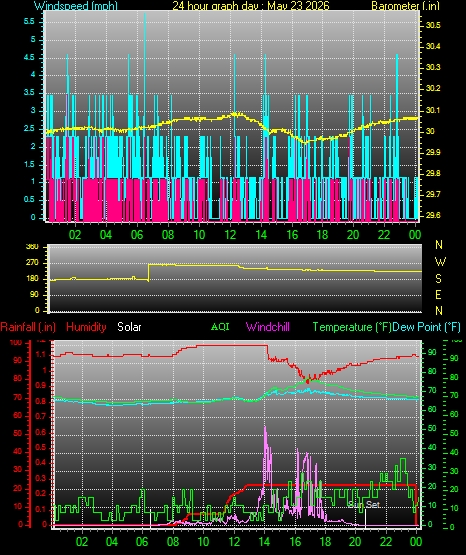Click the 30.2 barometer scale value
Image resolution: width=466 pixels, height=555 pixels.
pos(433,88)
